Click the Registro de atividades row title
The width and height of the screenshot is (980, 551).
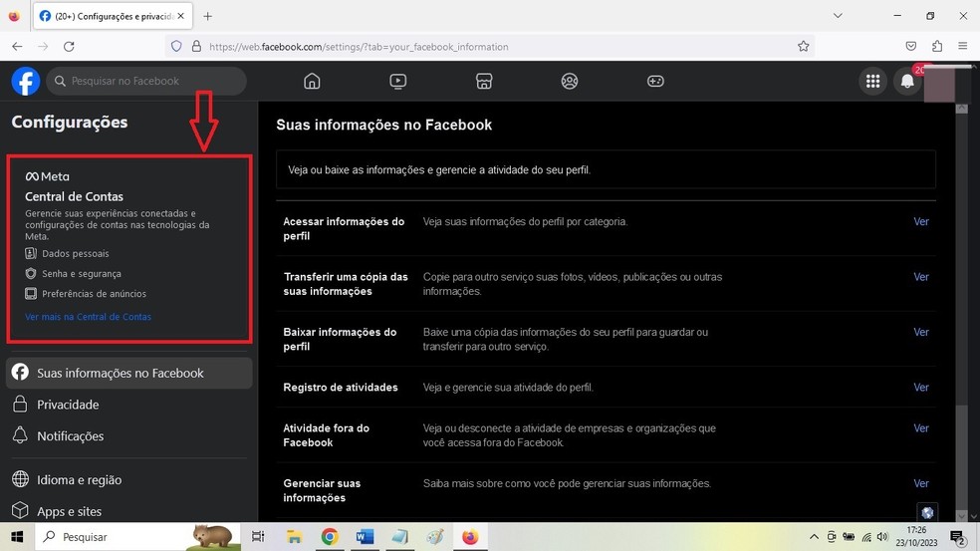[341, 388]
